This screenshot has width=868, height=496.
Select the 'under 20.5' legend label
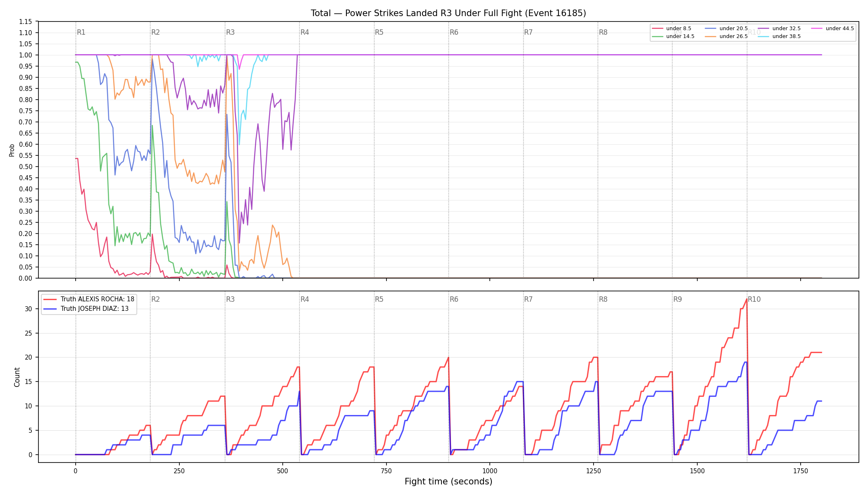tap(733, 29)
